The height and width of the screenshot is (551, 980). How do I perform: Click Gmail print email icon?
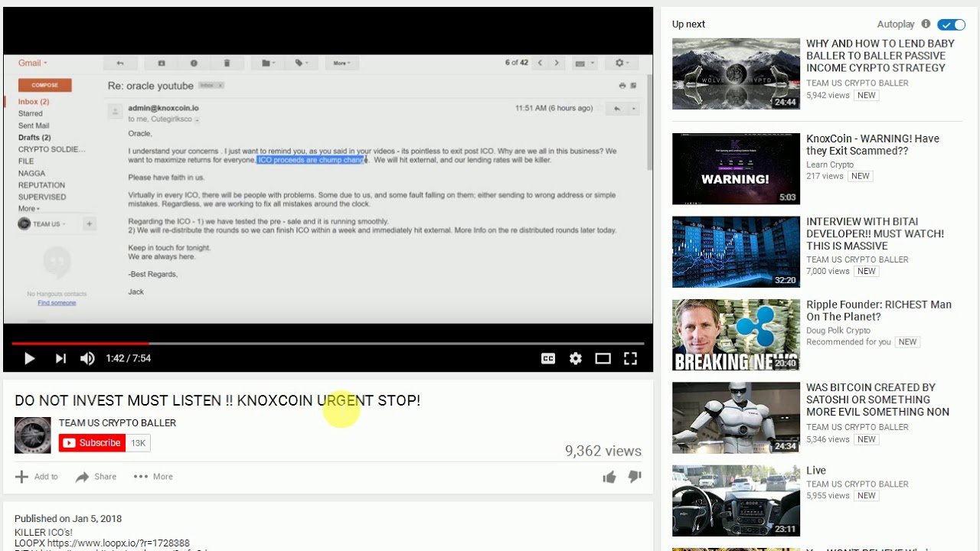point(622,86)
